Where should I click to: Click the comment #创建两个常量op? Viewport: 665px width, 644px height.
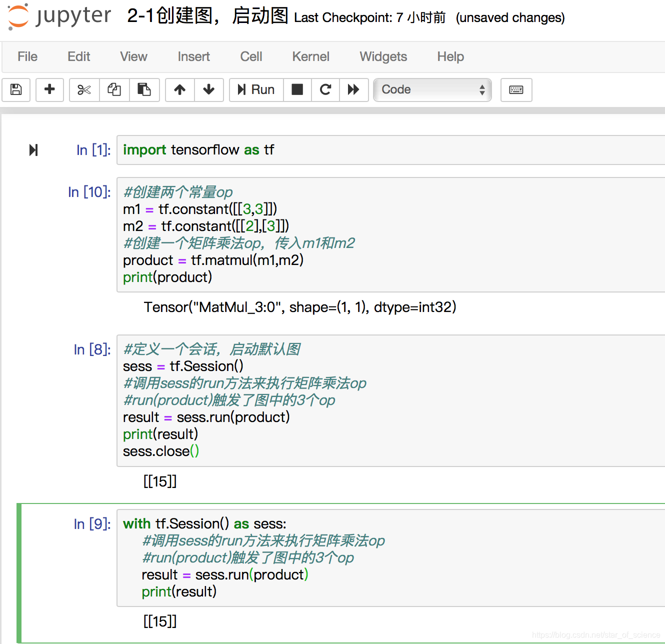[x=178, y=192]
